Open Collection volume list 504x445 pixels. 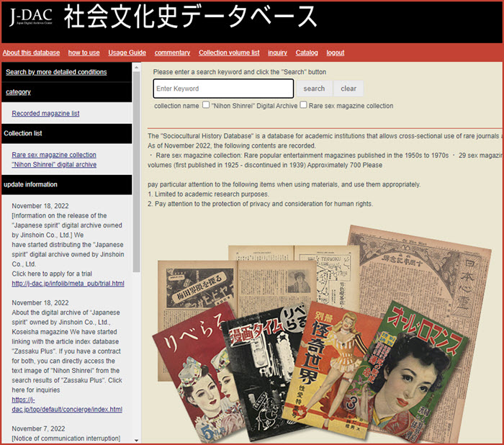pyautogui.click(x=229, y=53)
